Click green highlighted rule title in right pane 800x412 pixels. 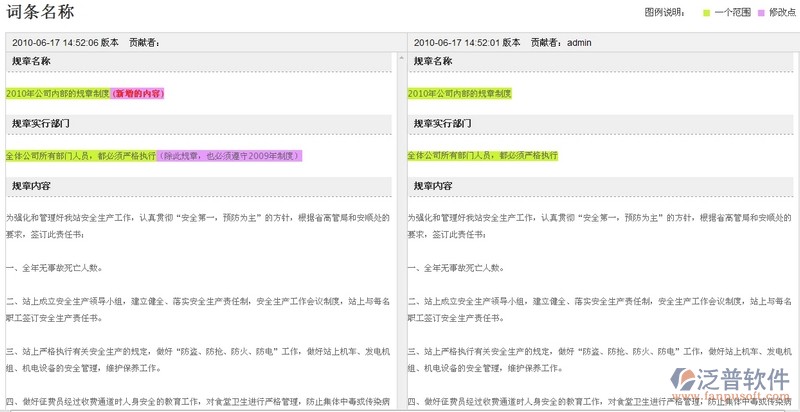click(x=459, y=94)
